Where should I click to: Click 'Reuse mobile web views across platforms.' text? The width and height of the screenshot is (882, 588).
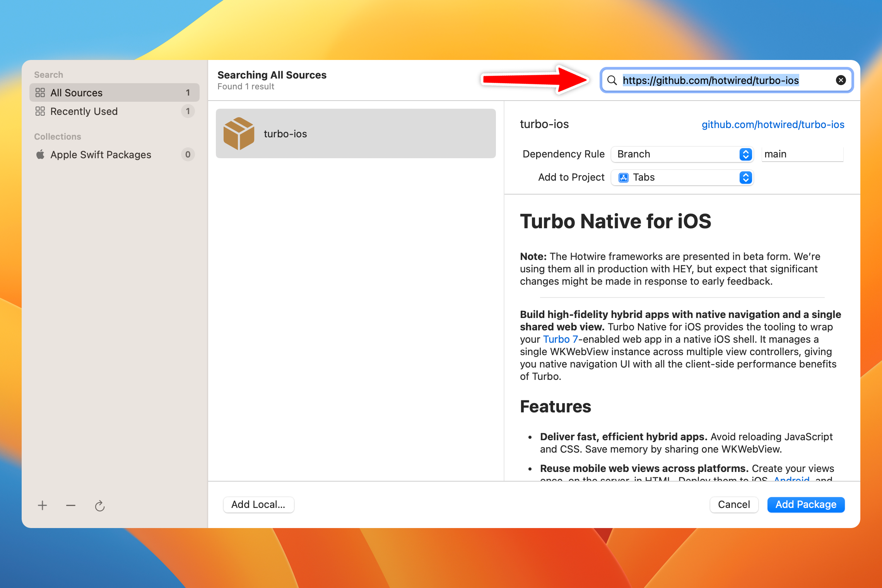click(644, 468)
